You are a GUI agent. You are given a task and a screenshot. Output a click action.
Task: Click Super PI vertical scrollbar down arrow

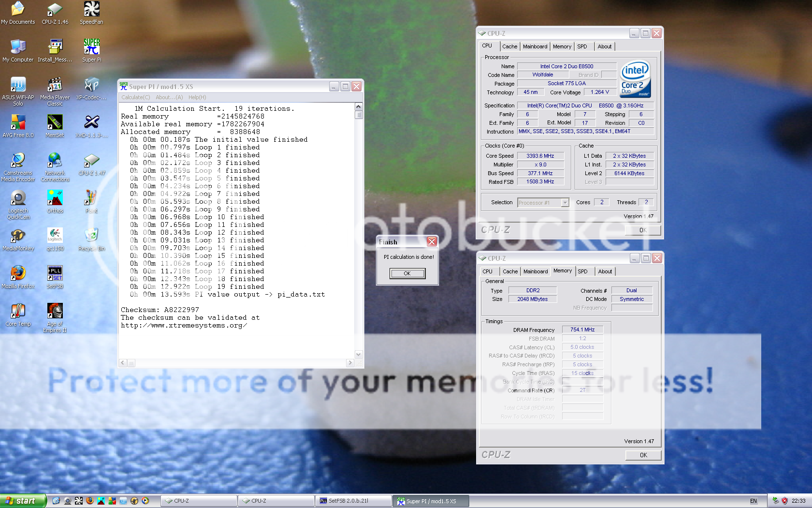click(359, 354)
